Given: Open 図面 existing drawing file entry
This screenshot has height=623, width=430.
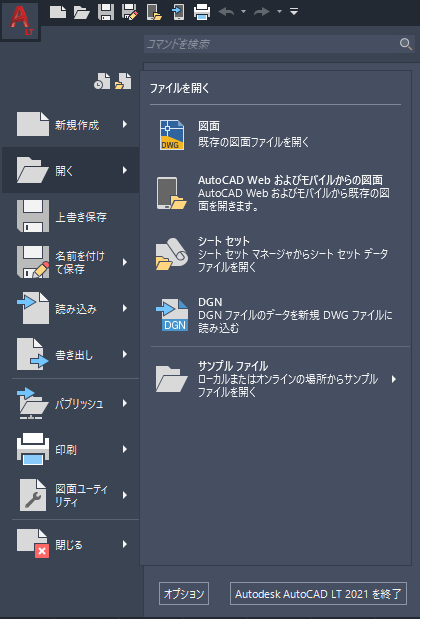Looking at the screenshot, I should (276, 135).
